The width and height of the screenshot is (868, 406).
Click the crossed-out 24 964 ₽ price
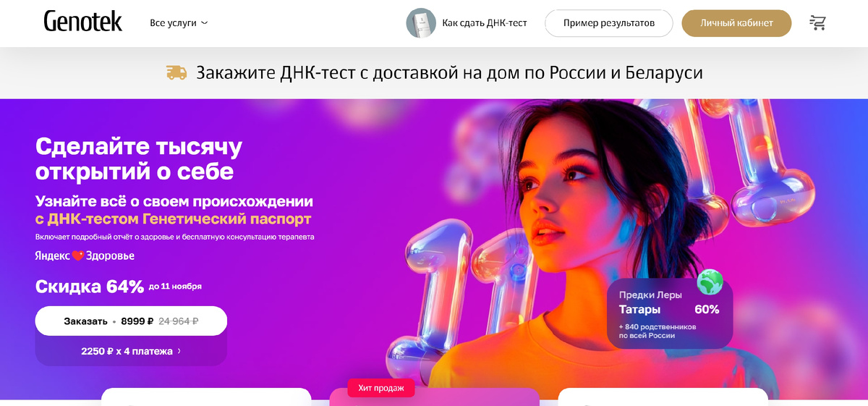coord(179,321)
